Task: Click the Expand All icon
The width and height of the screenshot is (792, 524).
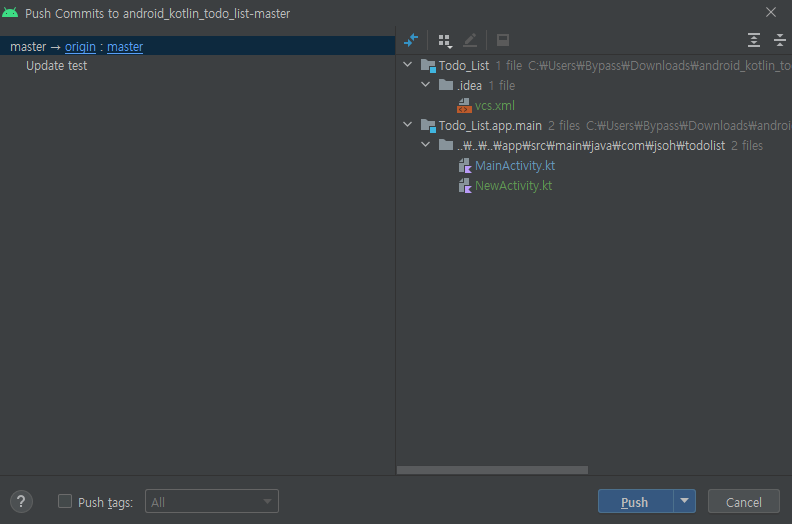Action: 754,40
